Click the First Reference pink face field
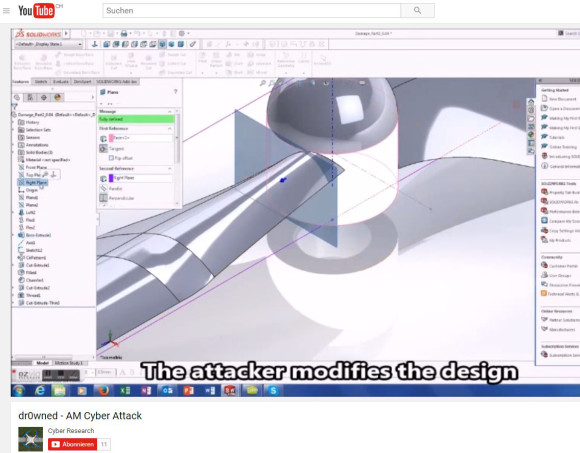Screen dimensions: 580x453 coord(141,138)
